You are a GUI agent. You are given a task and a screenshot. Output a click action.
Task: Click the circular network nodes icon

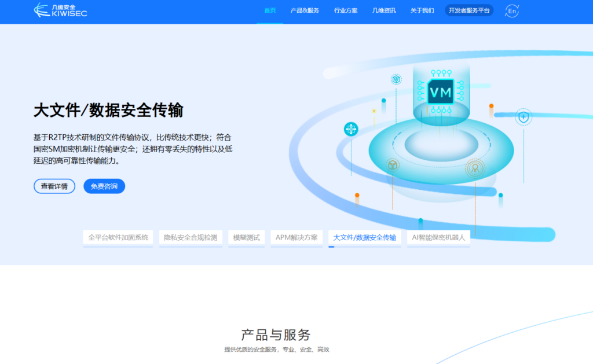[x=351, y=130]
